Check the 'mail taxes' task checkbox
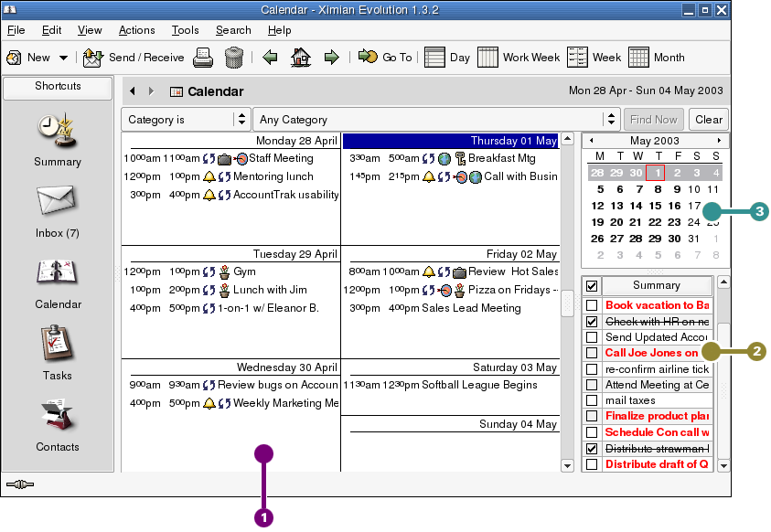The image size is (771, 532). coord(592,400)
